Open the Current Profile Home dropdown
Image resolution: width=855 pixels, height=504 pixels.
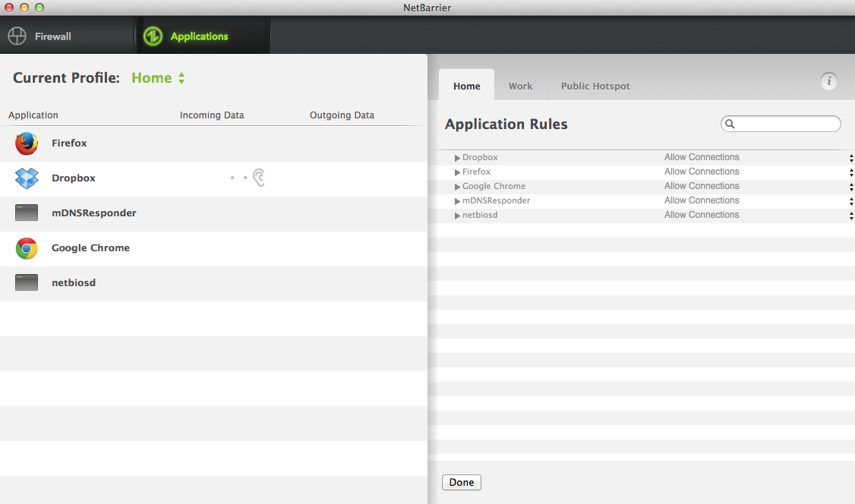(x=158, y=78)
